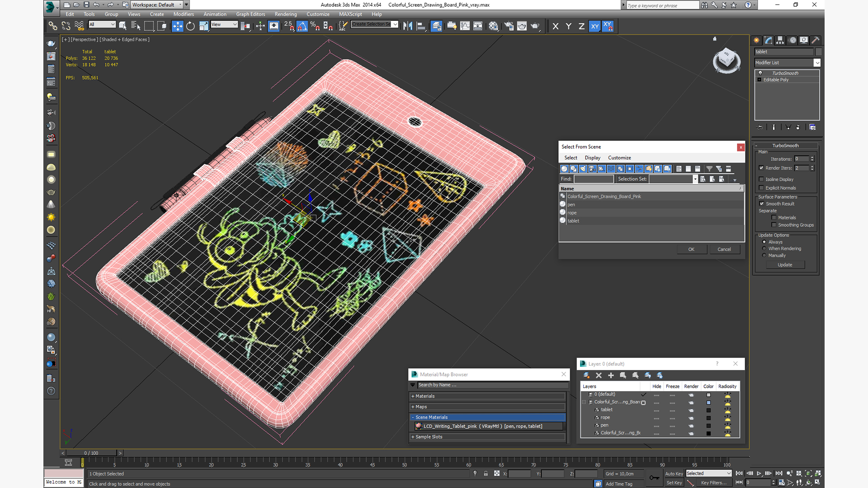Click the Select menu in menu bar
The width and height of the screenshot is (868, 488).
tap(571, 157)
